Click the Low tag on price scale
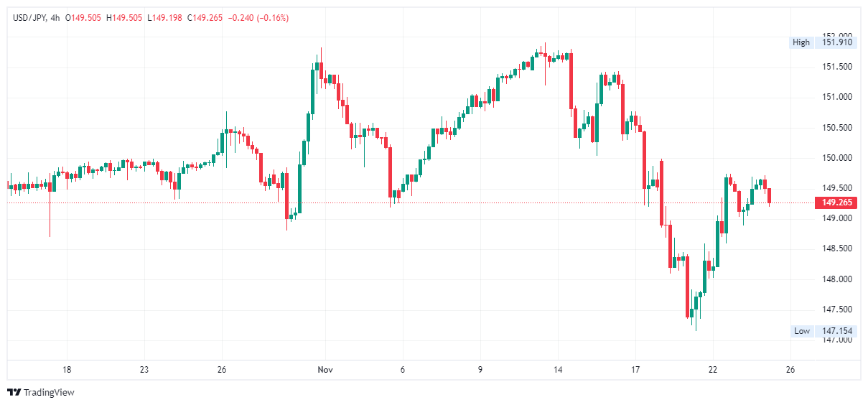 click(802, 331)
